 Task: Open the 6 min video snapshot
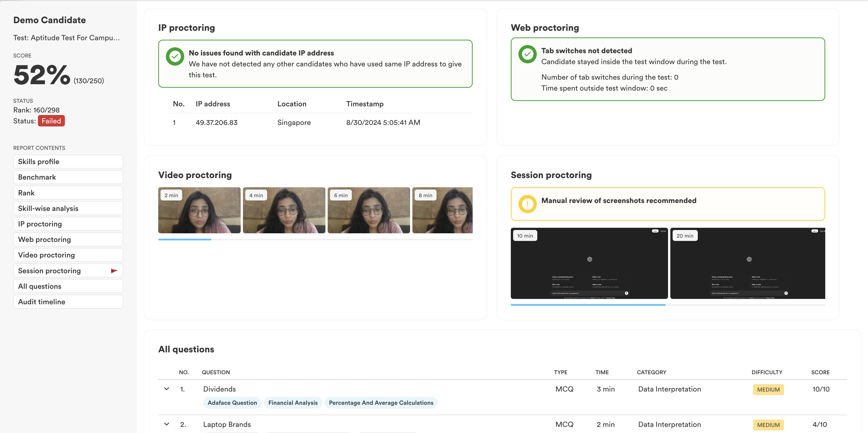tap(369, 210)
